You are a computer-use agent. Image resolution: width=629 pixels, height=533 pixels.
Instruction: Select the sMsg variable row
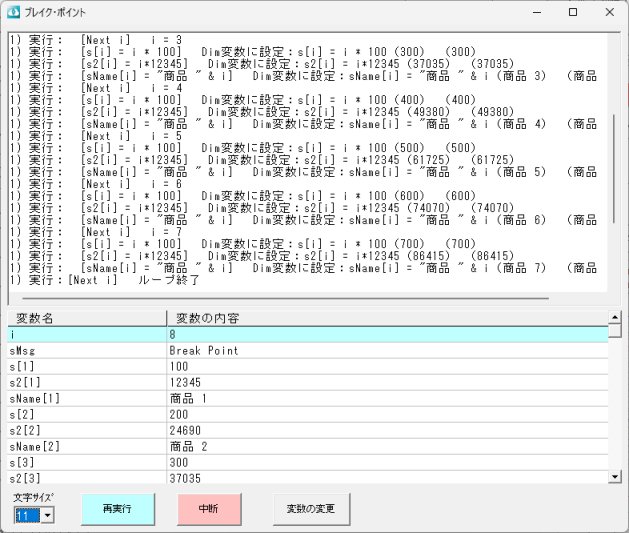308,351
